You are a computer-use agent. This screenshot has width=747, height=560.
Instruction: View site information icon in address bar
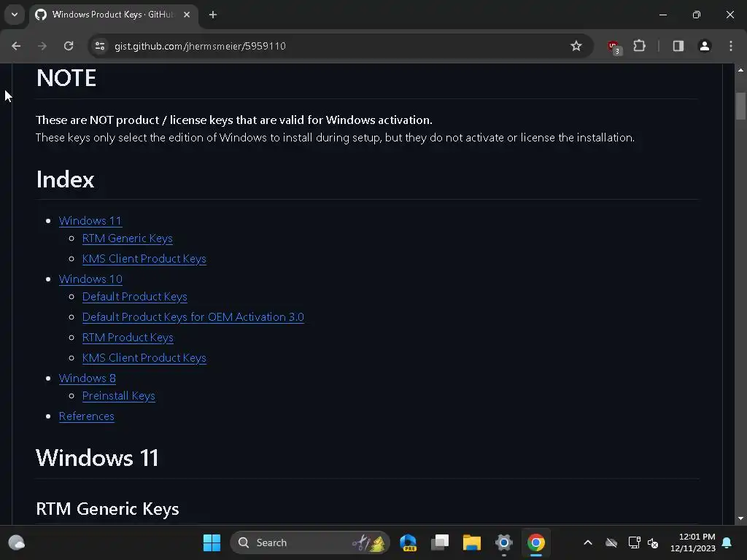(x=100, y=46)
